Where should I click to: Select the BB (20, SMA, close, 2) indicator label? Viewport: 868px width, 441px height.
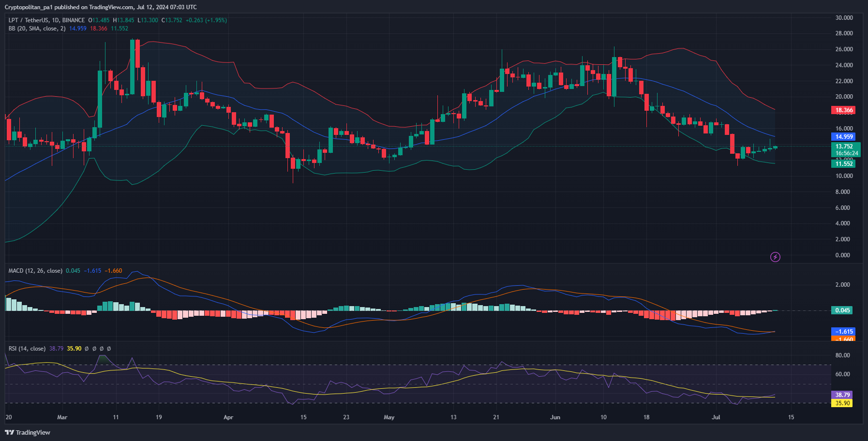pos(37,29)
